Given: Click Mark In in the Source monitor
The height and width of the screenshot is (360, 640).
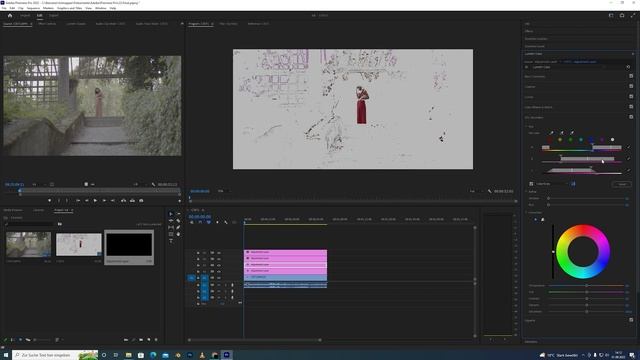Looking at the screenshot, I should (59, 200).
